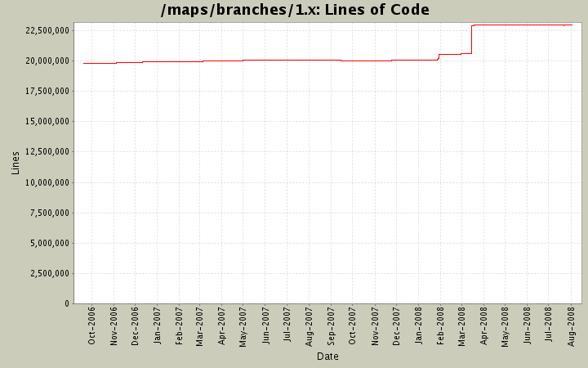
Task: Click the 20,000,000 y-axis value
Action: pos(47,61)
